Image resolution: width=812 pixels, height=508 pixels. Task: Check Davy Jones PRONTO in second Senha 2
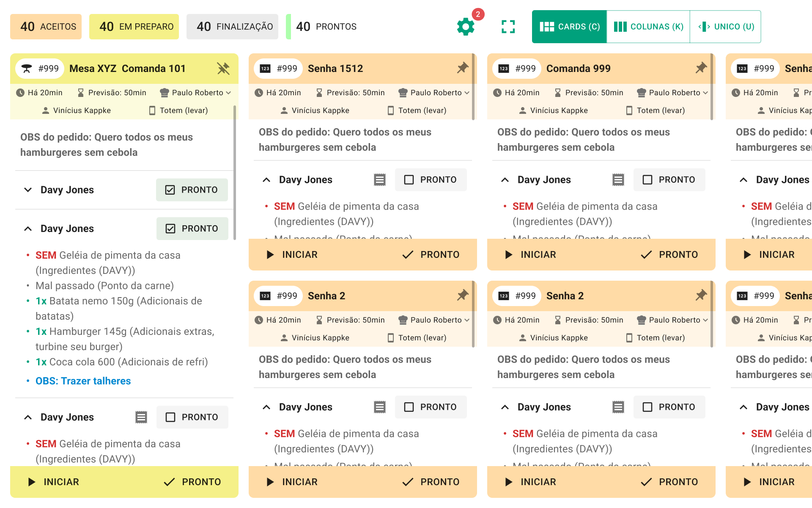(669, 407)
